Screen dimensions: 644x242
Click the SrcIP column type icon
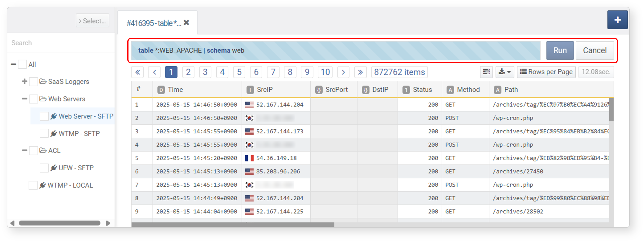tap(250, 90)
